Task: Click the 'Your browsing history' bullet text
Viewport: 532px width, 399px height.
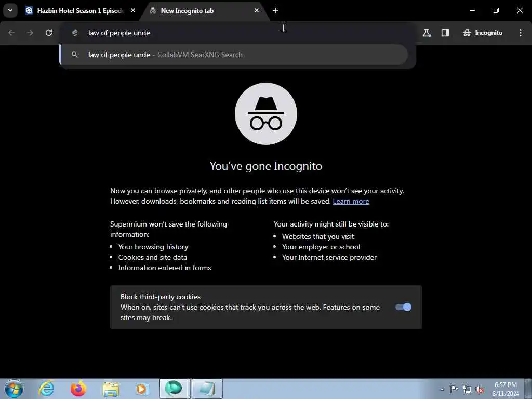Action: pyautogui.click(x=153, y=247)
